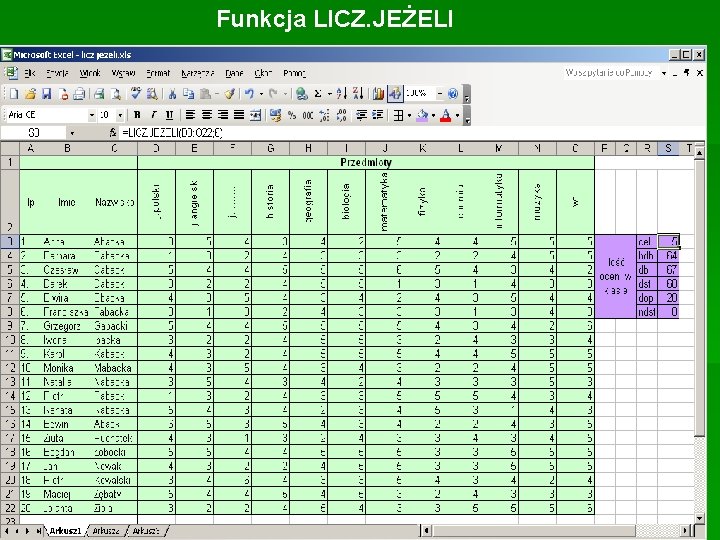The image size is (720, 540).
Task: Insert a hyperlink using the globe icon
Action: click(302, 94)
